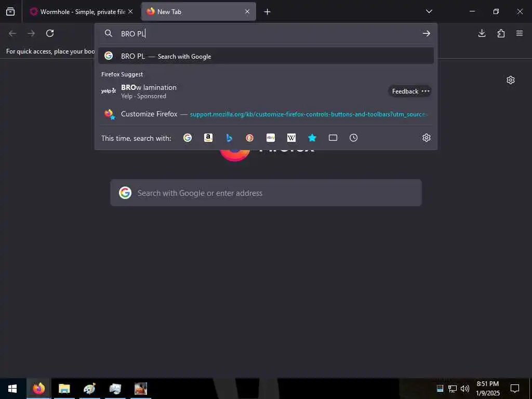Open the network icon in system tray
The width and height of the screenshot is (532, 399).
pos(453,389)
